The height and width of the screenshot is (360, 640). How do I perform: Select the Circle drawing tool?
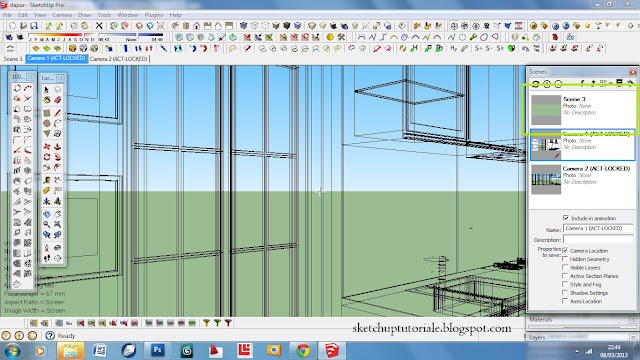coord(47,123)
